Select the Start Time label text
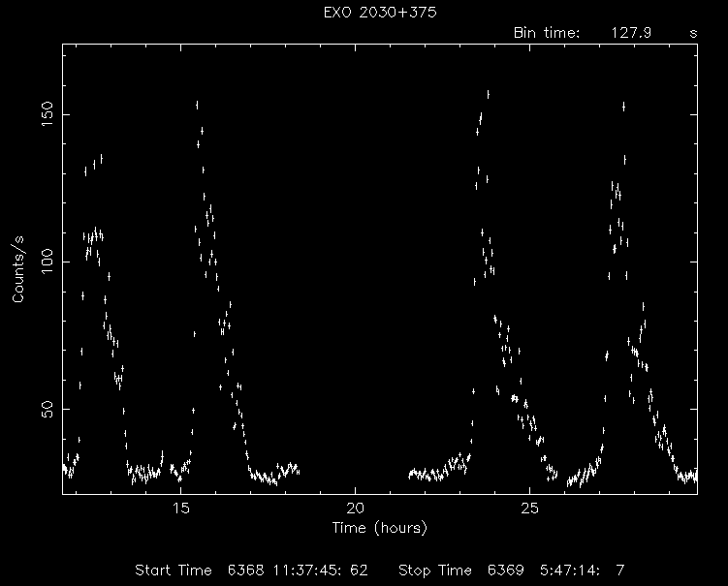728x586 pixels. (174, 569)
